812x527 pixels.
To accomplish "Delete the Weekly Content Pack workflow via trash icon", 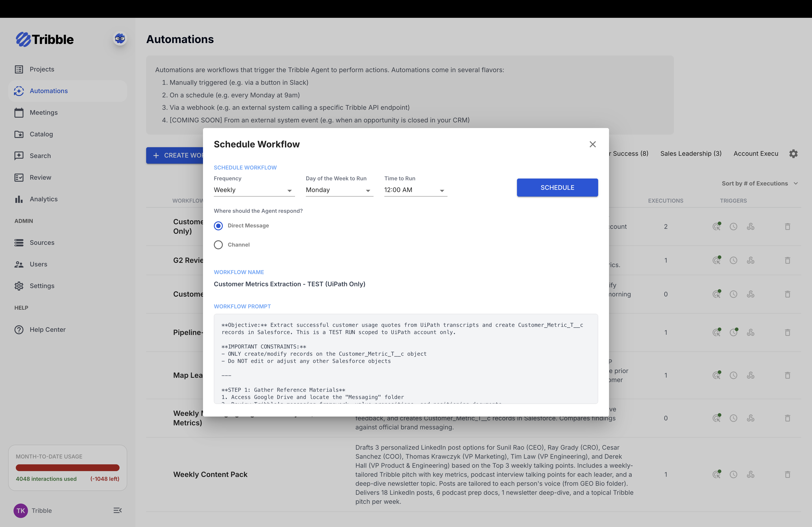I will point(787,474).
